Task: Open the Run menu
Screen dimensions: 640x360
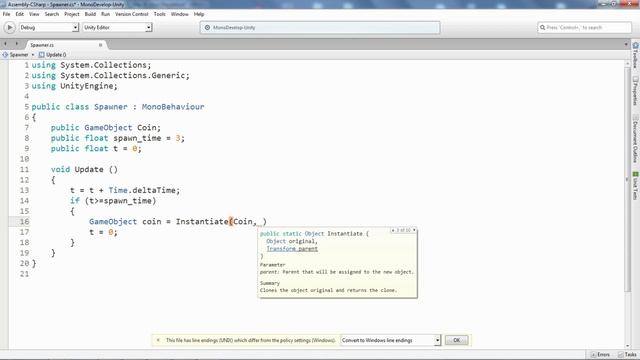Action: click(105, 14)
